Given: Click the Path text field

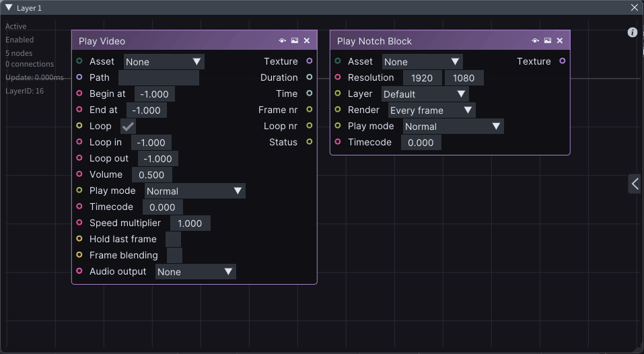Looking at the screenshot, I should [x=159, y=77].
